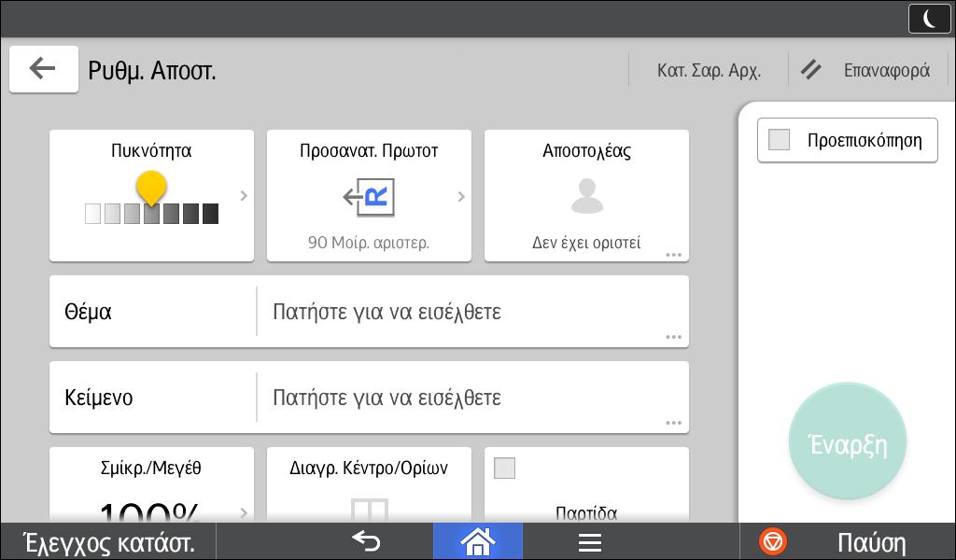This screenshot has height=560, width=956.
Task: Select 'Δεν έχει οριστεί' sender text
Action: 586,243
